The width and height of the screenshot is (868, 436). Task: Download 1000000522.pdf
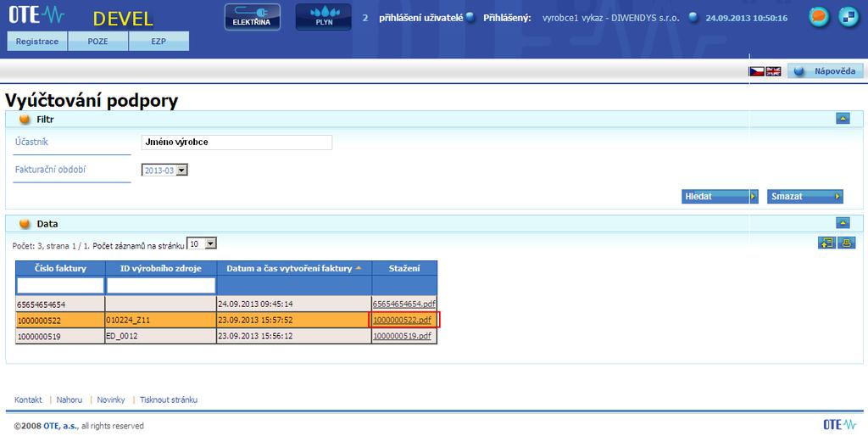tap(403, 320)
